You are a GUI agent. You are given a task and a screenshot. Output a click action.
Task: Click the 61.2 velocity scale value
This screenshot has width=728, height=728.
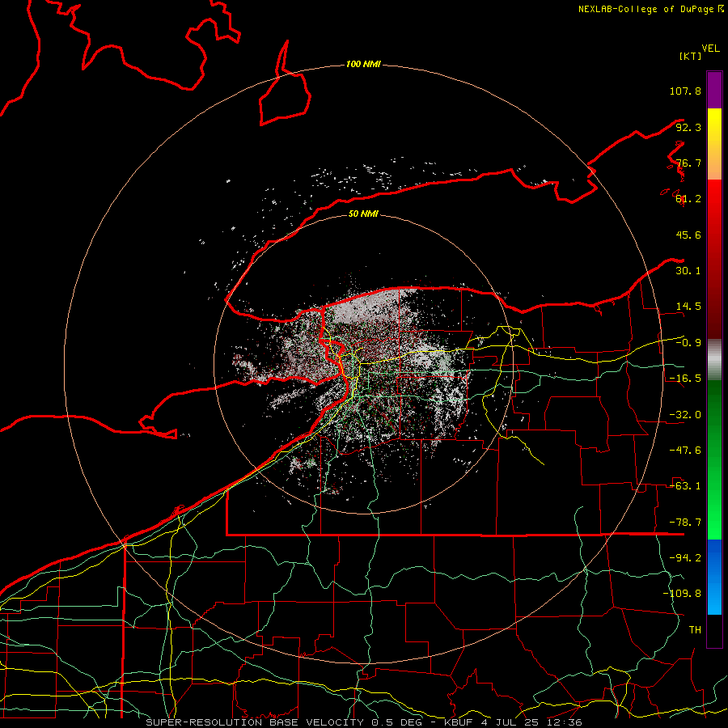click(x=688, y=199)
